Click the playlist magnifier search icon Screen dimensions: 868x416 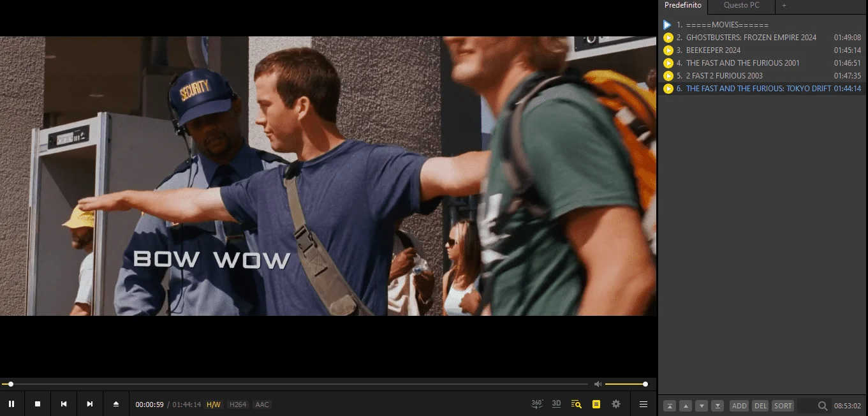coord(823,406)
